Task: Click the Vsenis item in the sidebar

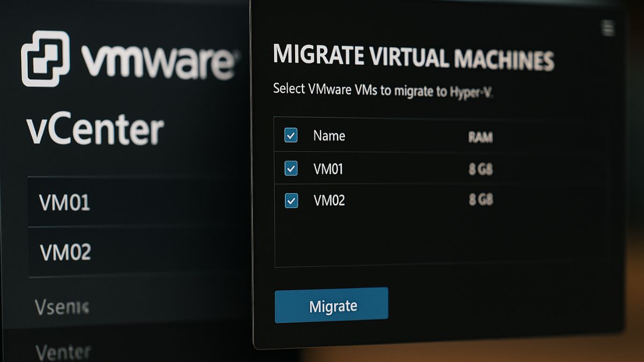Action: tap(62, 307)
